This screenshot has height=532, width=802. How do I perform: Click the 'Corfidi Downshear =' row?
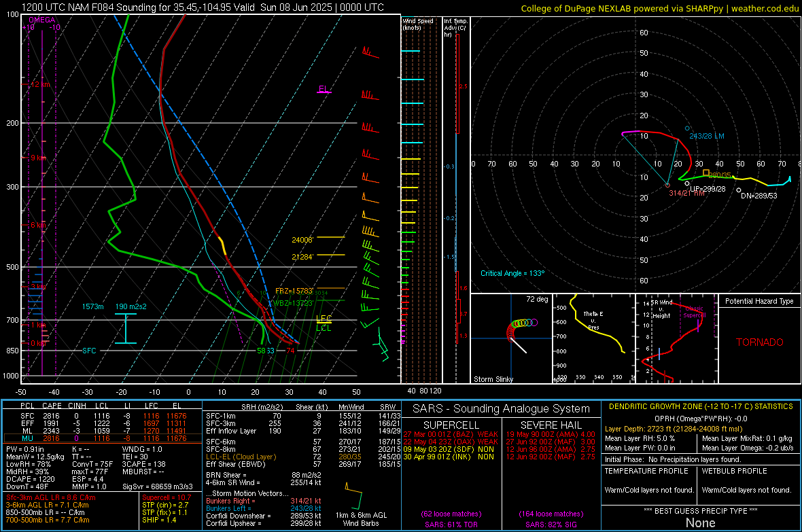[264, 516]
